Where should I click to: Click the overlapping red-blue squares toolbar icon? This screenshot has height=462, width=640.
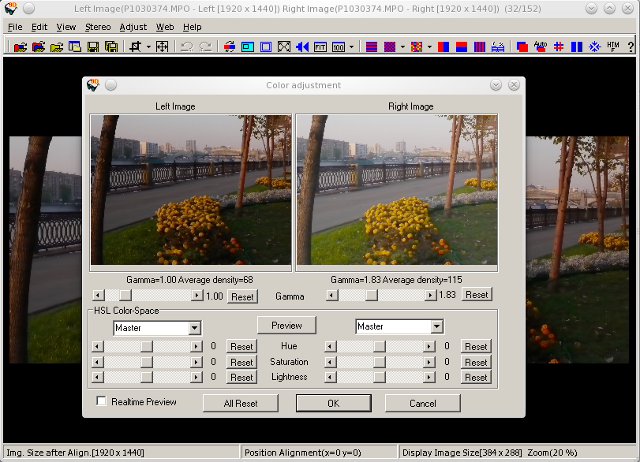[522, 47]
